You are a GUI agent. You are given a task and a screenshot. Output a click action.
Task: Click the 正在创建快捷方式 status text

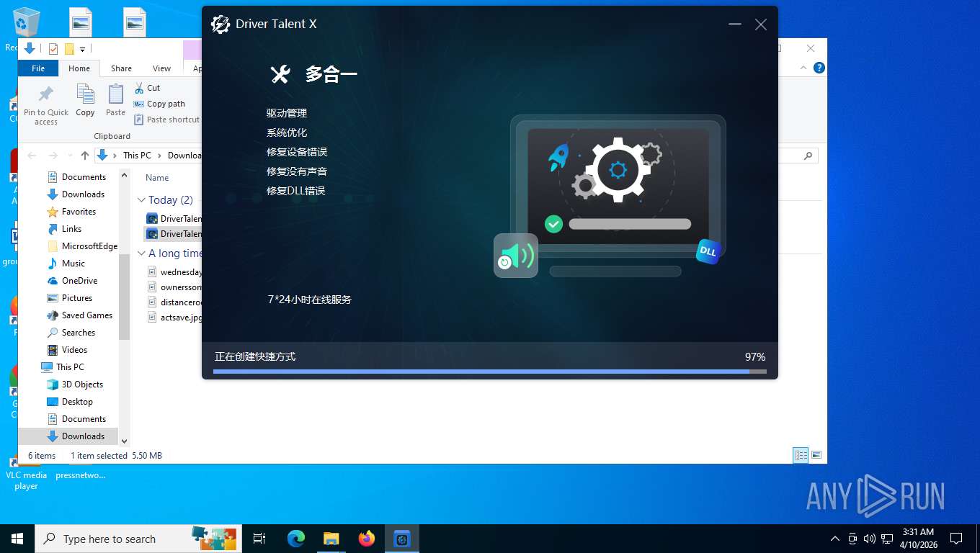click(x=255, y=357)
